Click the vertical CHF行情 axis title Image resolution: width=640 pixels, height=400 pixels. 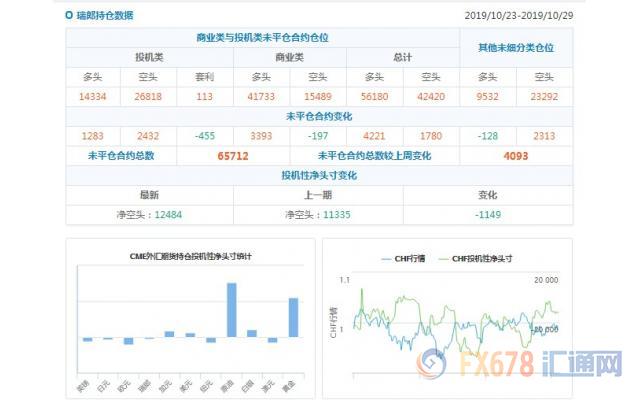tap(333, 322)
